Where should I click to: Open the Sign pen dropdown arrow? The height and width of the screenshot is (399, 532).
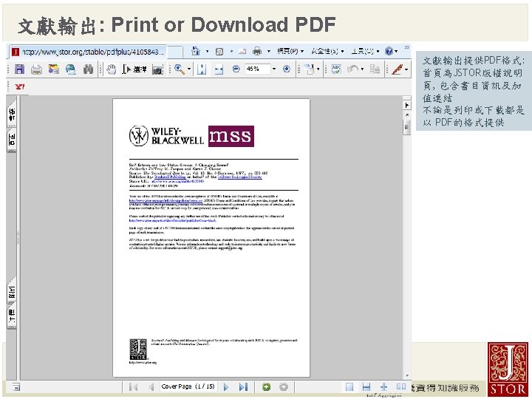406,69
